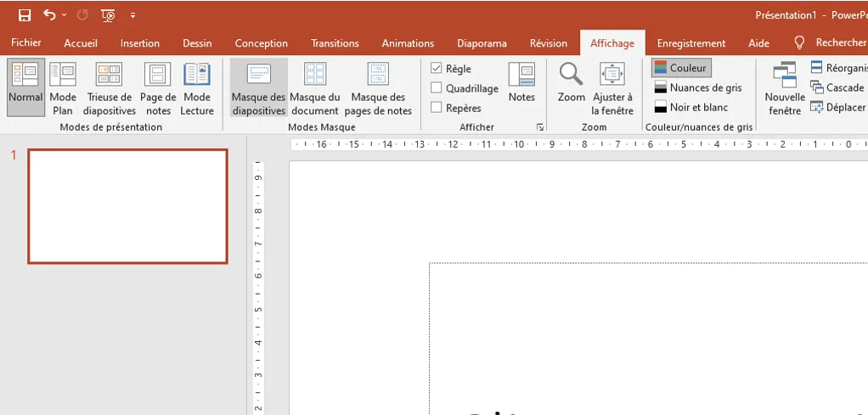Arrange windows in Cascade
This screenshot has width=868, height=415.
[x=837, y=87]
